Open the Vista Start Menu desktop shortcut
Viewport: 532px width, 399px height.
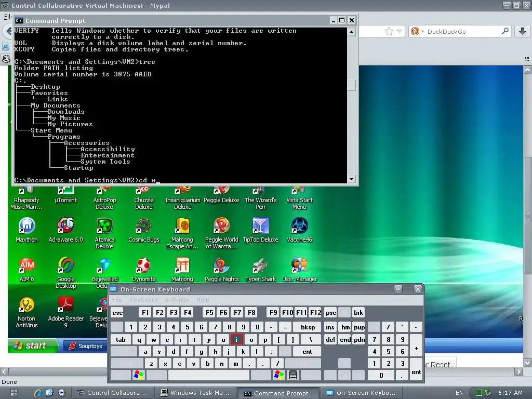pyautogui.click(x=299, y=198)
